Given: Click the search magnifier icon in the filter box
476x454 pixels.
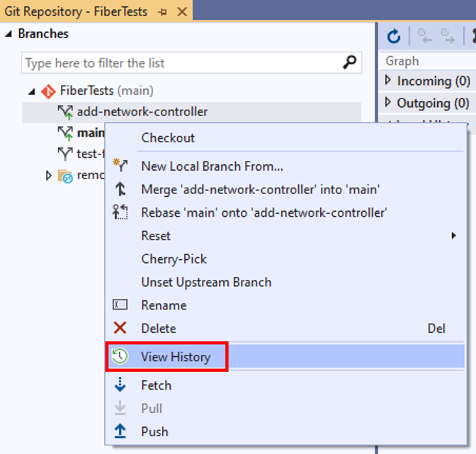Looking at the screenshot, I should pos(350,62).
